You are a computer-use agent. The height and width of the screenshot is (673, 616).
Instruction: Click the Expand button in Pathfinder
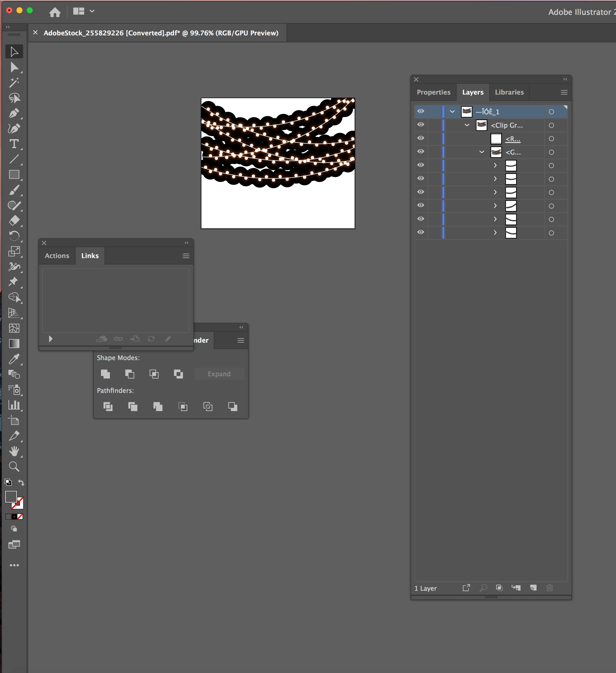pos(219,374)
